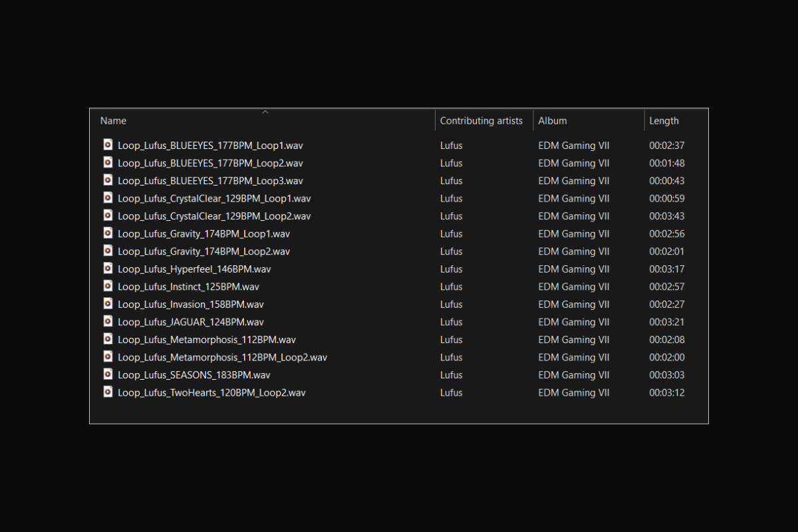Click the file icon for BLUEEYES_177BPM_Loop2.wav

coord(108,162)
